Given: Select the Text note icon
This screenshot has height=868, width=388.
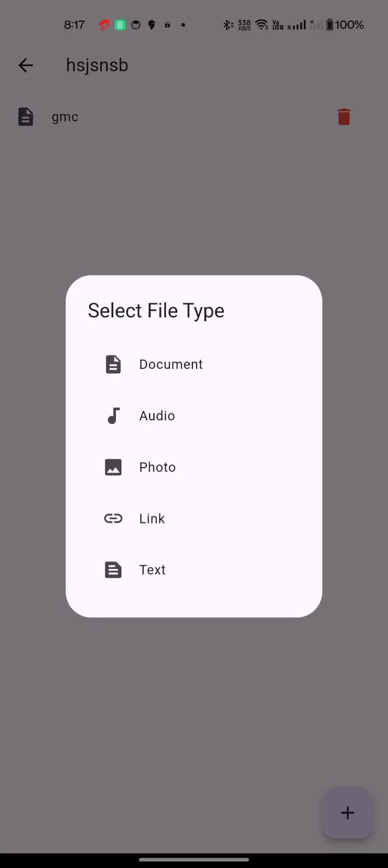Looking at the screenshot, I should (x=113, y=570).
